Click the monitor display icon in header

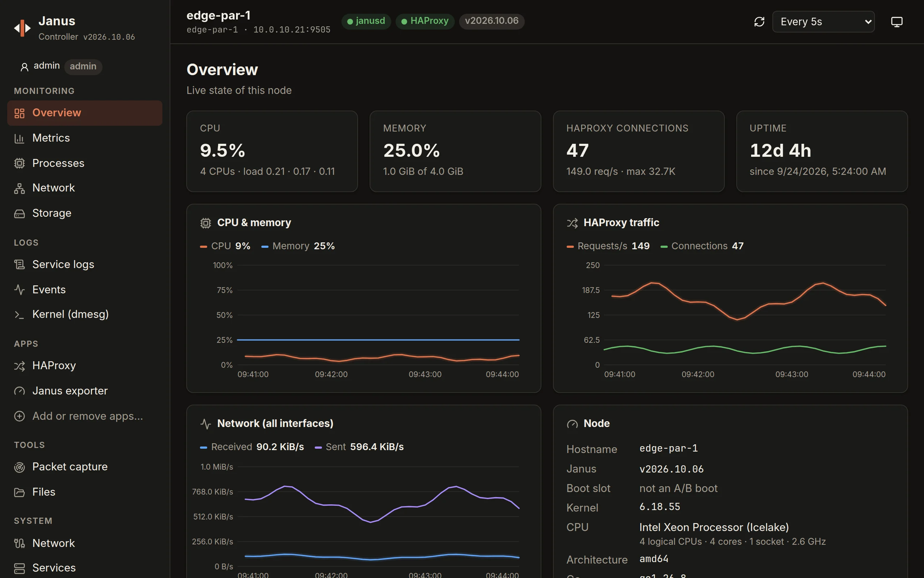(897, 22)
